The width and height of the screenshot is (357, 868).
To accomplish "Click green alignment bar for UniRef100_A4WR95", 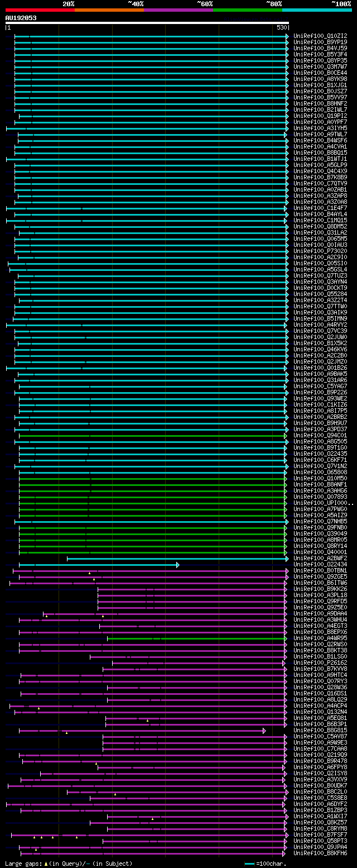I will click(x=196, y=638).
